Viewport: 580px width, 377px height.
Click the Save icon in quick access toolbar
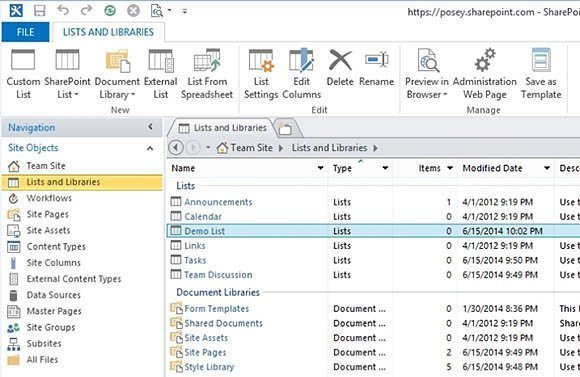pos(39,10)
